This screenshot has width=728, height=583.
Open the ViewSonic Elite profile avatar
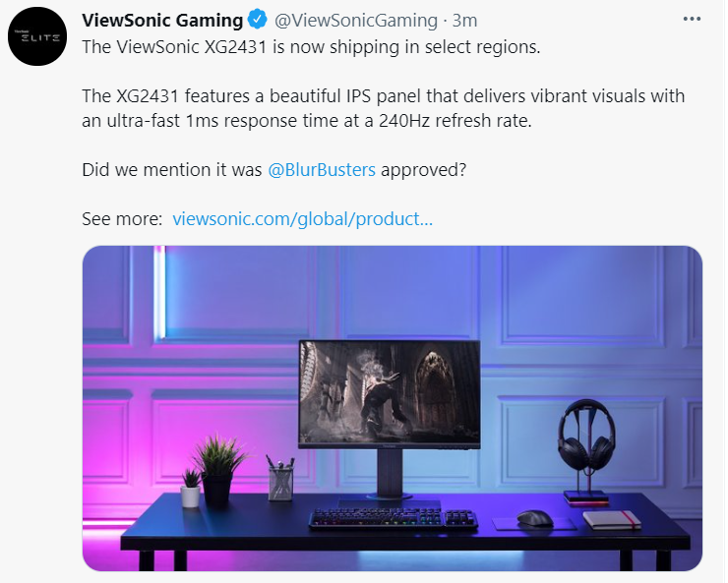point(37,36)
